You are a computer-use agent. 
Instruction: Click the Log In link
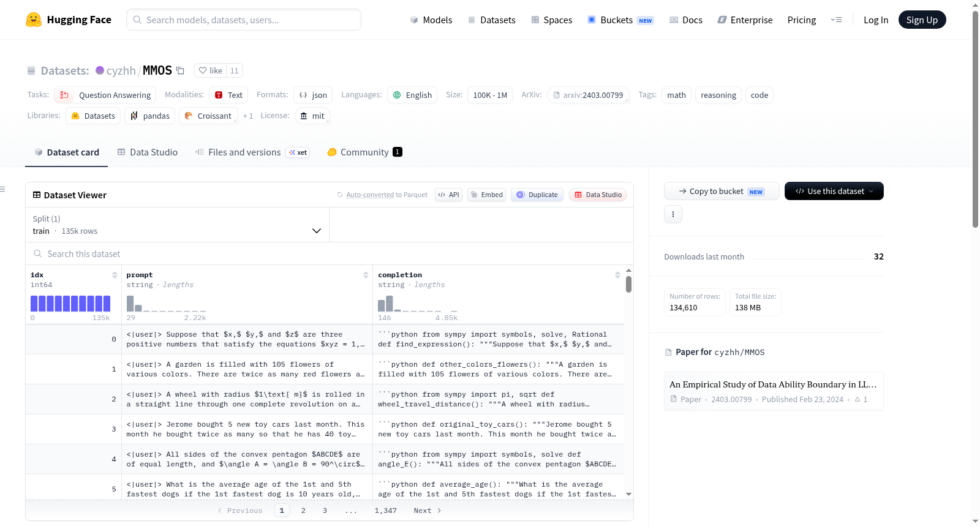click(876, 20)
